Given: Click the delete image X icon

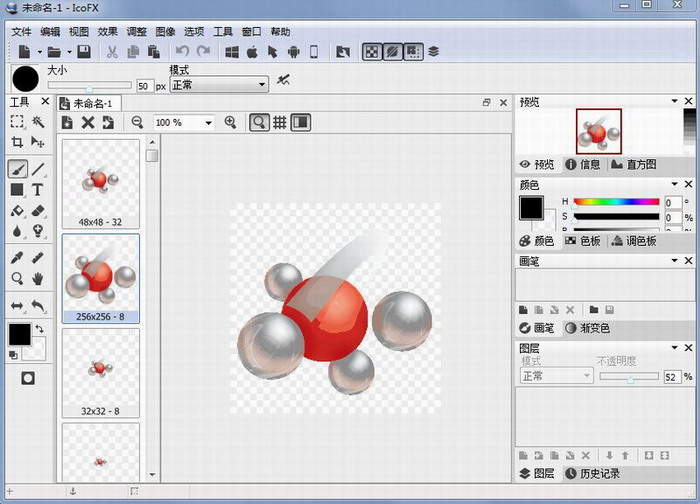Looking at the screenshot, I should [x=88, y=122].
